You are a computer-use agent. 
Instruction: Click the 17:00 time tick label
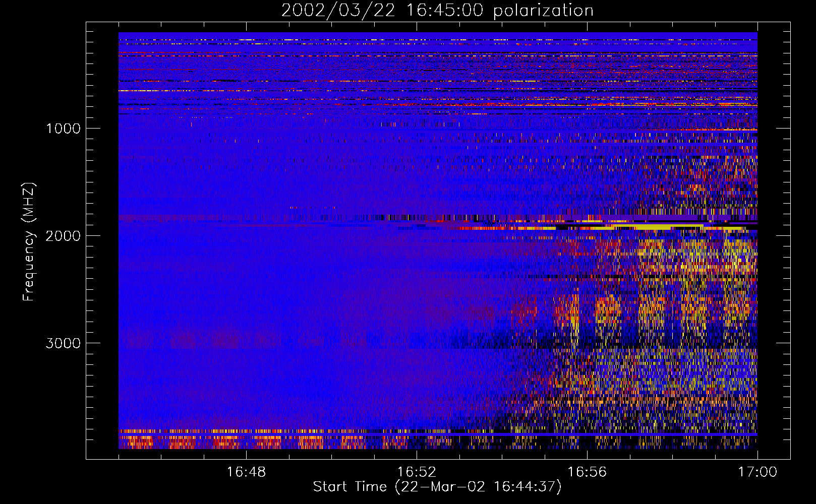coord(757,472)
